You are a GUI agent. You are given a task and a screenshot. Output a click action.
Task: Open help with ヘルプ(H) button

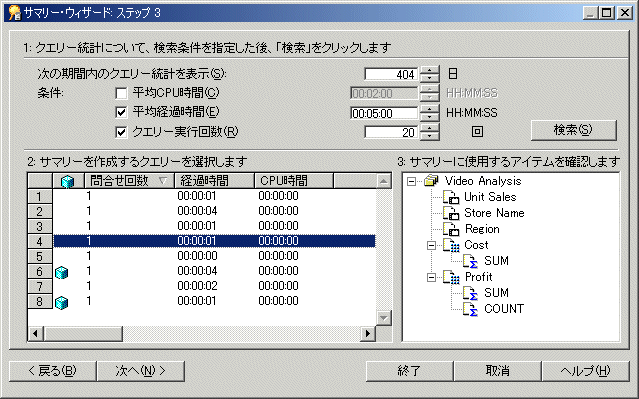(x=586, y=370)
